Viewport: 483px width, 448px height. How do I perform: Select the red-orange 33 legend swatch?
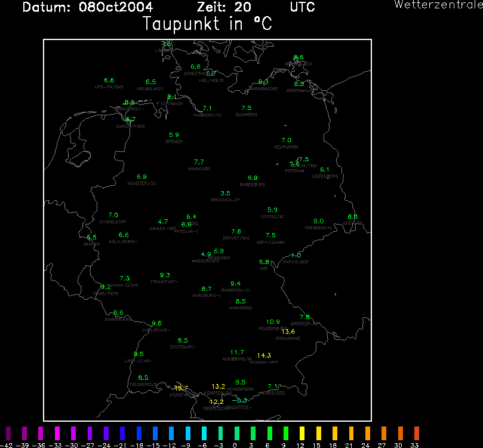pos(417,433)
